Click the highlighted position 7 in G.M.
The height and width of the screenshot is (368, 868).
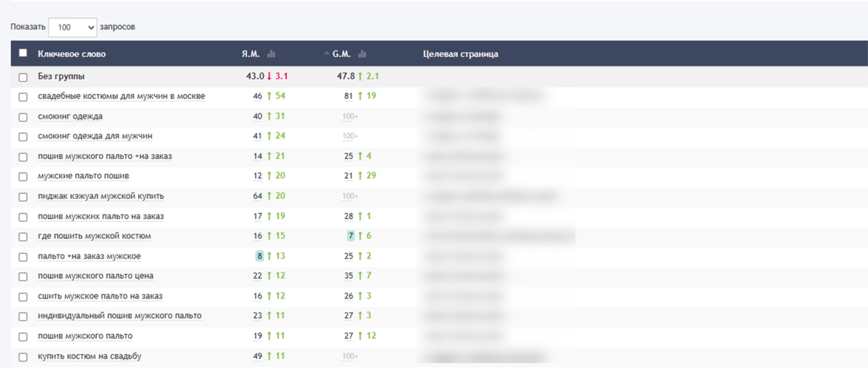coord(351,236)
